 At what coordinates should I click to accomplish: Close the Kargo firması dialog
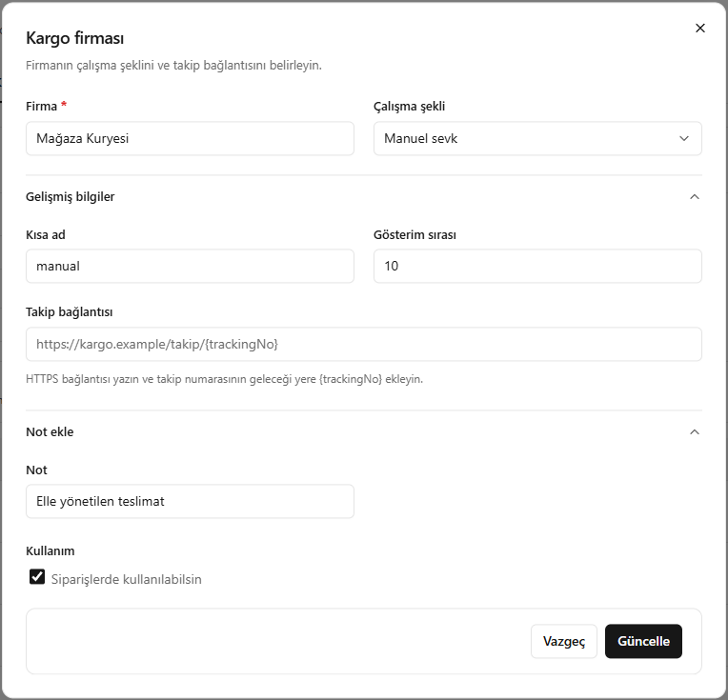[699, 29]
